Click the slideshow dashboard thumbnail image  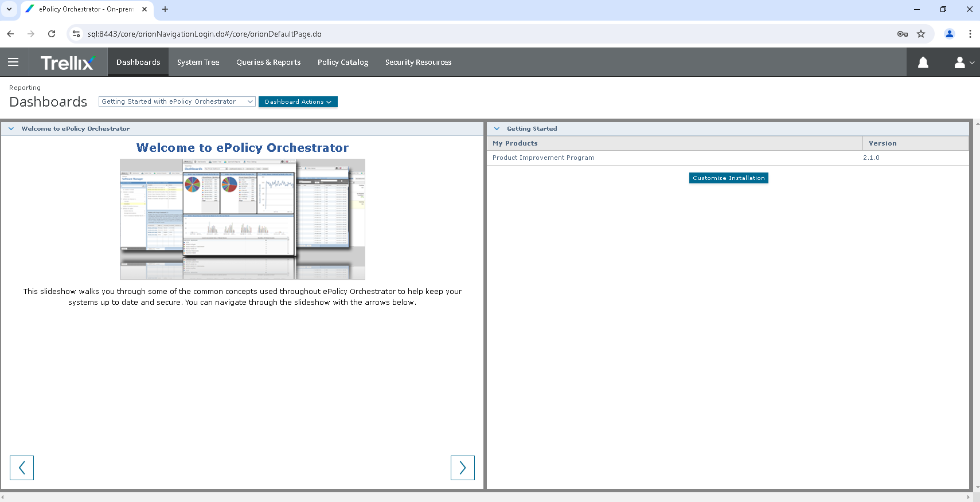point(242,219)
